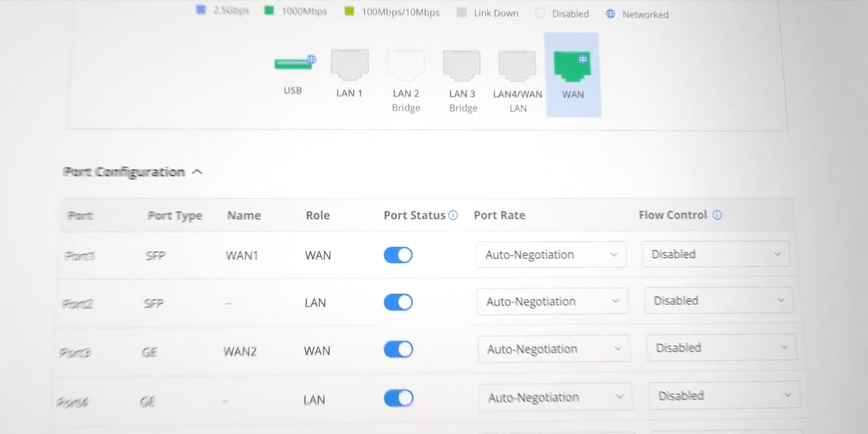Collapse the Port Configuration section
Screen dimensions: 868x434
click(197, 172)
